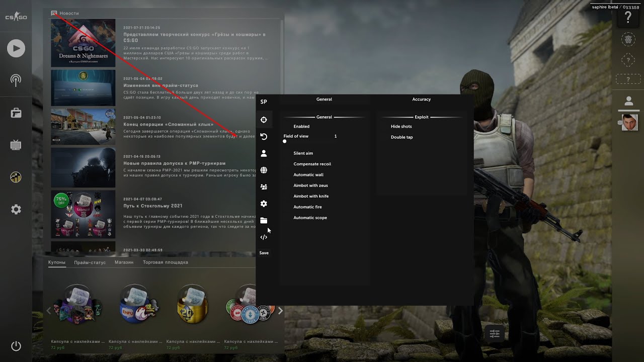Toggle Silent aim option

pos(303,153)
